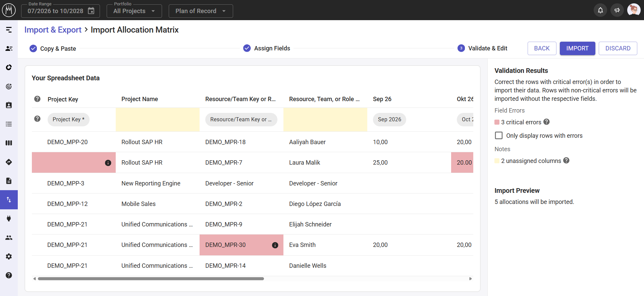This screenshot has height=296, width=644.
Task: Open the Resource/Team Key field assignment chip
Action: 241,119
